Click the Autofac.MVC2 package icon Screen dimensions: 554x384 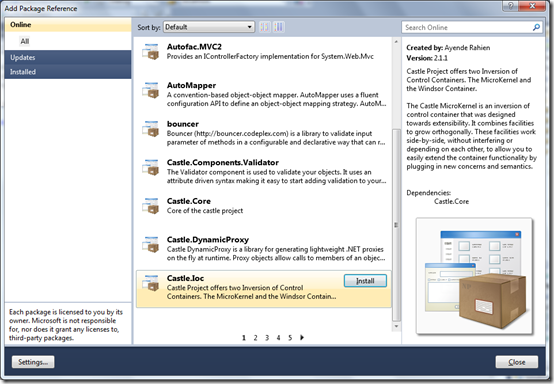coord(151,52)
